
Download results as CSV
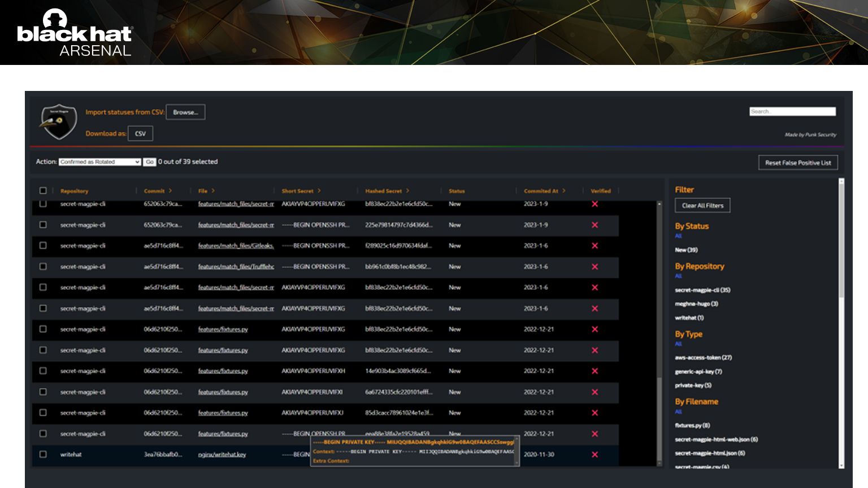(x=140, y=133)
